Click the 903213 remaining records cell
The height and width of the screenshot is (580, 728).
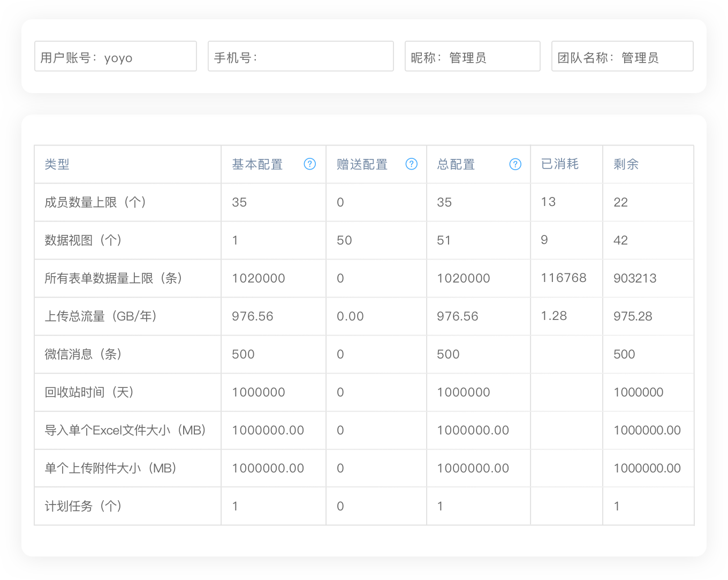[634, 278]
